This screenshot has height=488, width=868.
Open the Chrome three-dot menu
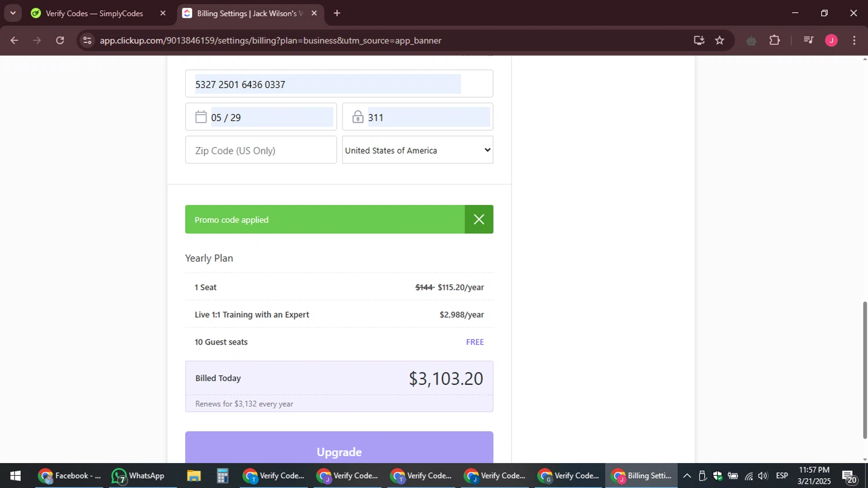point(854,41)
